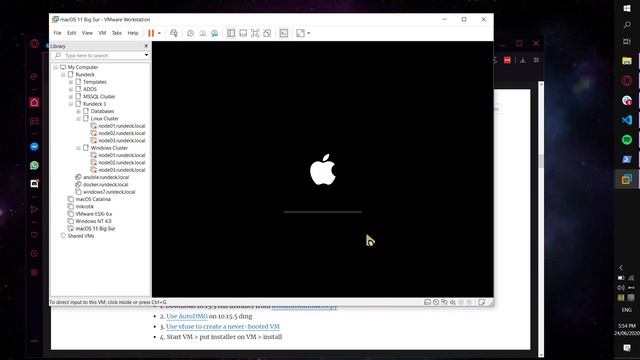Open the Windows notification center icon
Screen dimensions: 640x360
tap(627, 348)
